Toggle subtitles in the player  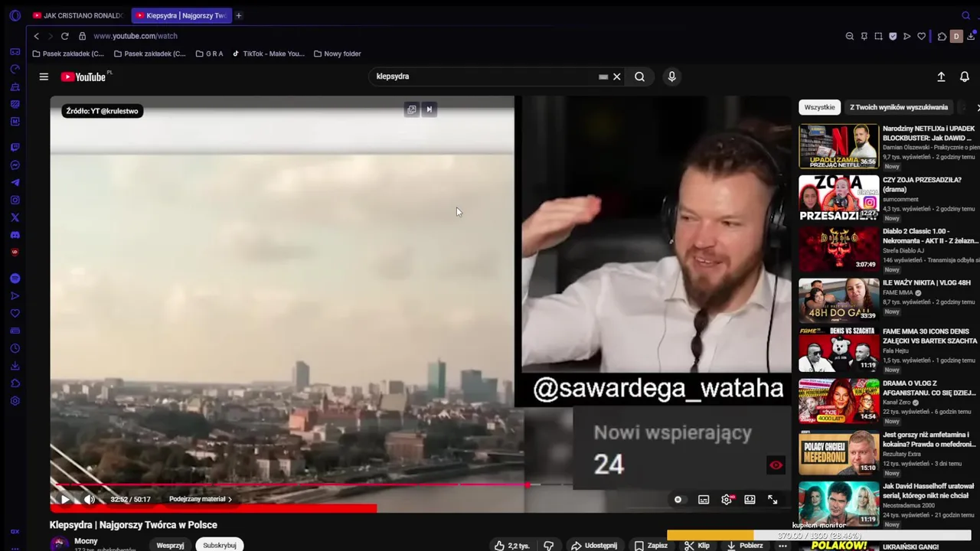[703, 500]
